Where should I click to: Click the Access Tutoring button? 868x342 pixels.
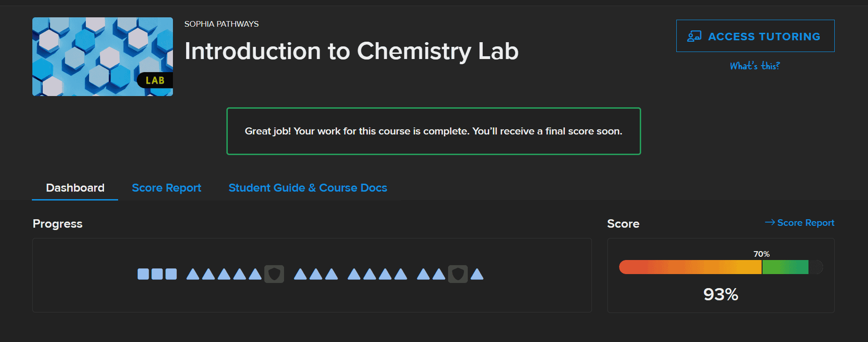click(x=755, y=36)
